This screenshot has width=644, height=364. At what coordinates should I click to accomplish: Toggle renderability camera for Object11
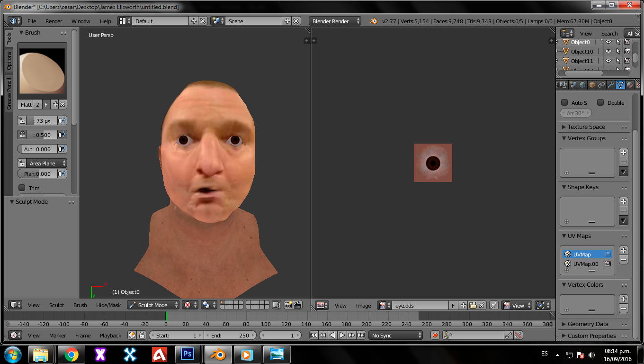[627, 61]
